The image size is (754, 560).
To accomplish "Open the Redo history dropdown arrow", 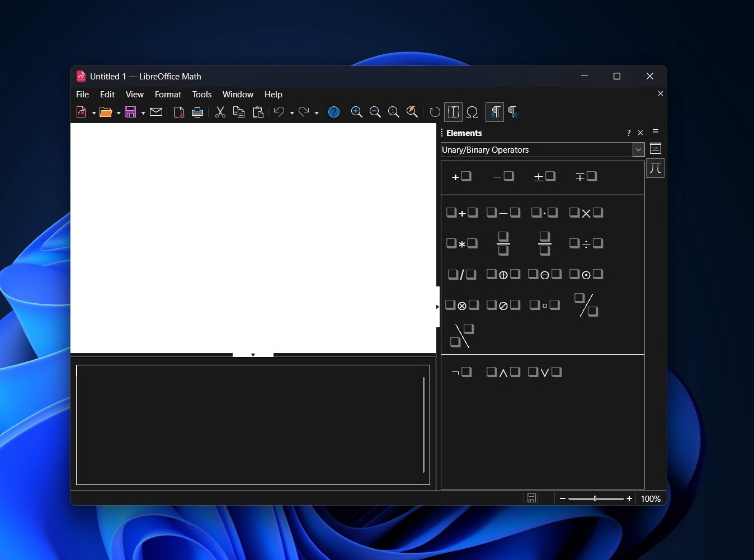I will pos(317,113).
